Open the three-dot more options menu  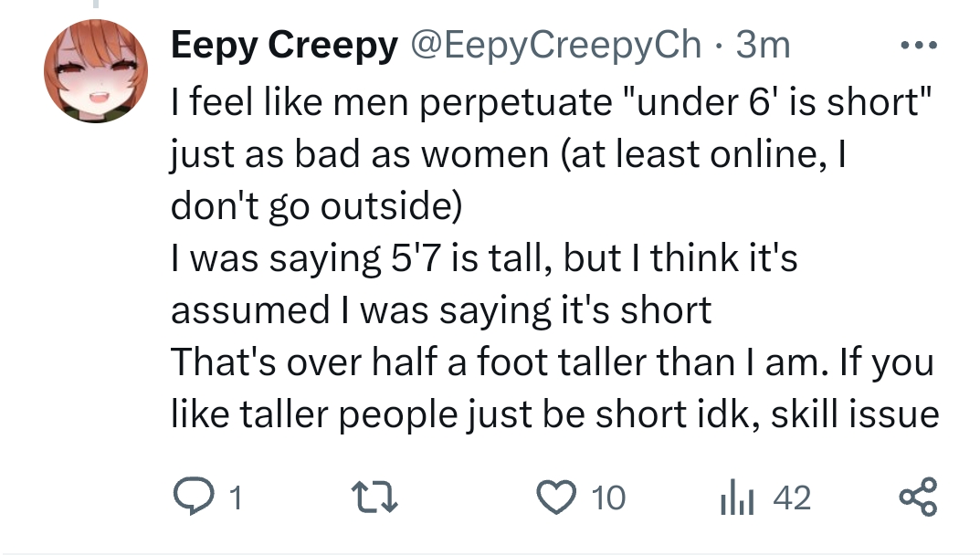pos(917,44)
